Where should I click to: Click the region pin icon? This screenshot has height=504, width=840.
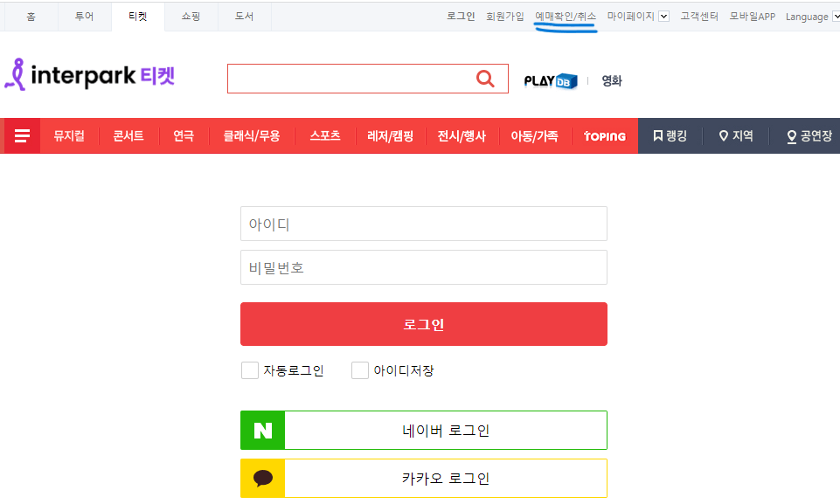[723, 136]
